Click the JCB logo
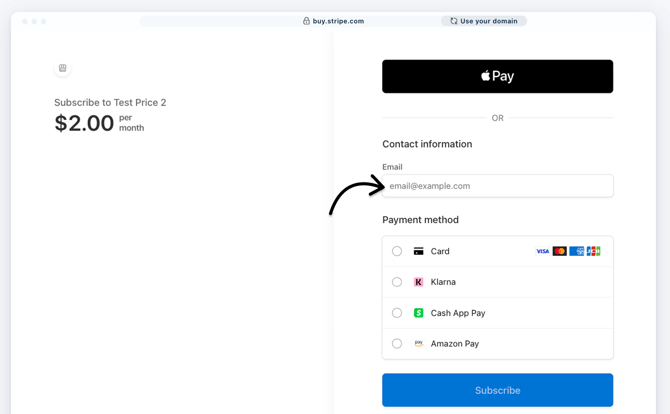This screenshot has height=414, width=670. pos(594,251)
